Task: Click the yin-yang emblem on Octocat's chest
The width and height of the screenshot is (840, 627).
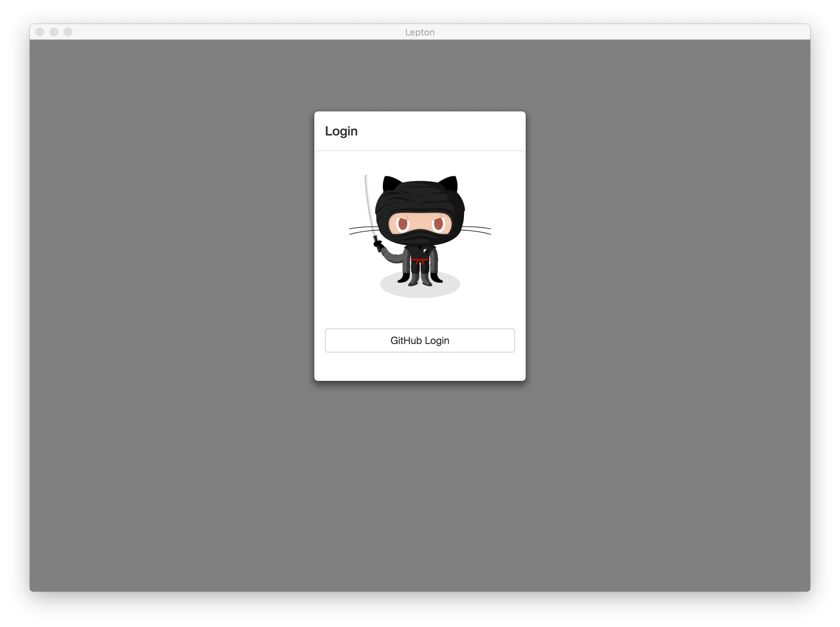Action: pyautogui.click(x=425, y=250)
